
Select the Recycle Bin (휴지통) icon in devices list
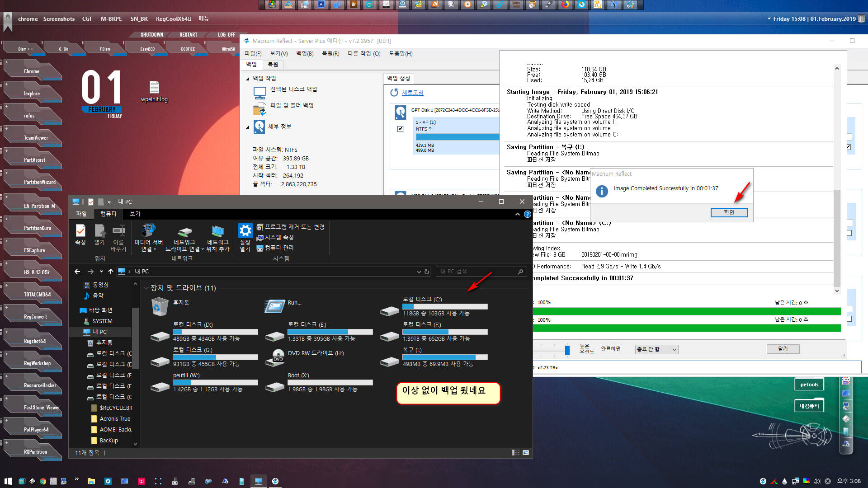point(160,306)
